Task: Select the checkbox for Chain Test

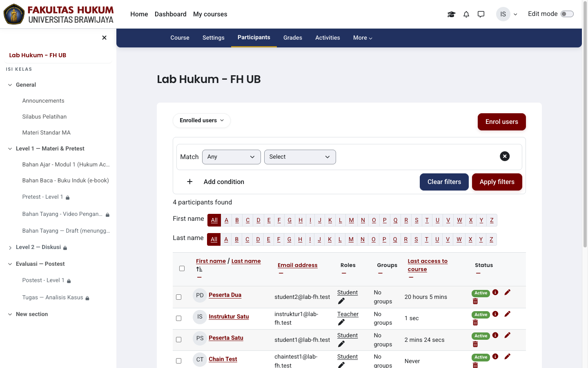Action: pos(179,361)
